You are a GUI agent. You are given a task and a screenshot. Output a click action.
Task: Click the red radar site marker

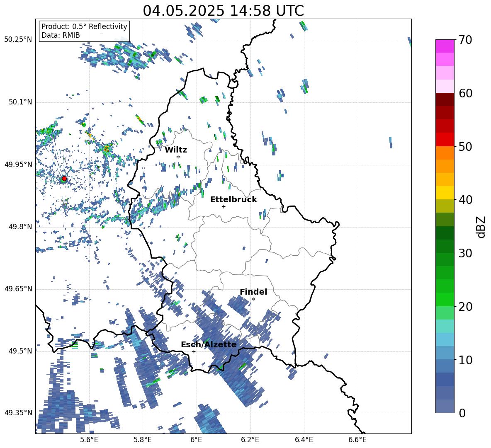point(64,178)
